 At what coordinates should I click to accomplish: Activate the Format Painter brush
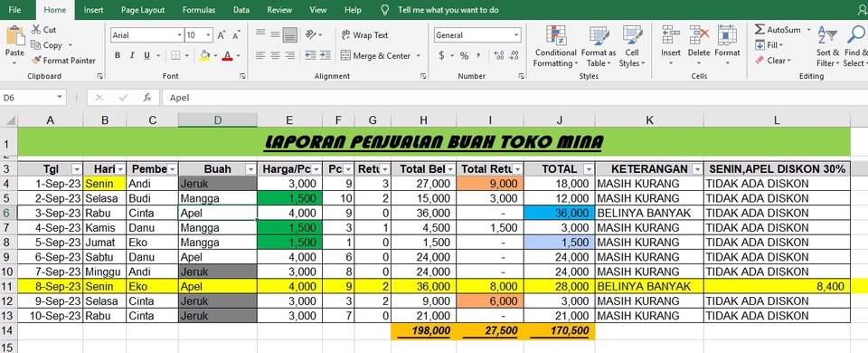[x=36, y=61]
